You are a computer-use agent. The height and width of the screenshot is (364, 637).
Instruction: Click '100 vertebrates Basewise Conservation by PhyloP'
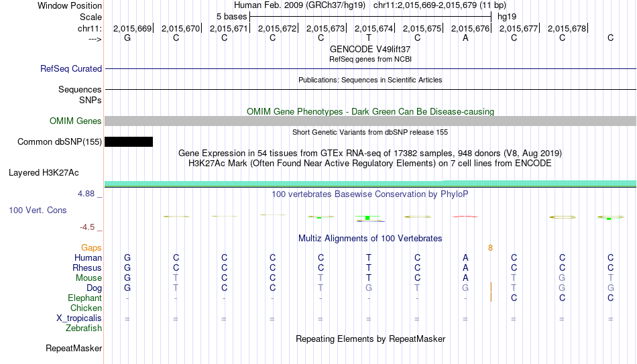point(370,194)
